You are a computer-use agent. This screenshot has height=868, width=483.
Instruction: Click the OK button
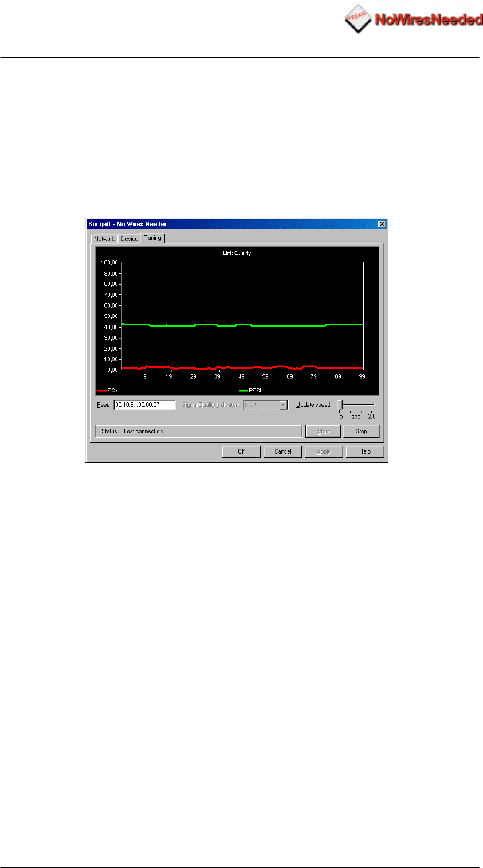pos(242,451)
